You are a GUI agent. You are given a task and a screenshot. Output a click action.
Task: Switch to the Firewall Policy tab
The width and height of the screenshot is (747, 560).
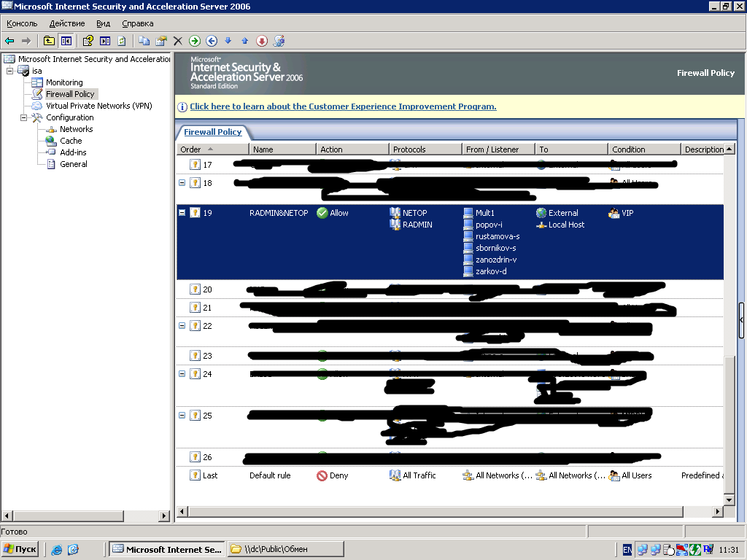212,132
